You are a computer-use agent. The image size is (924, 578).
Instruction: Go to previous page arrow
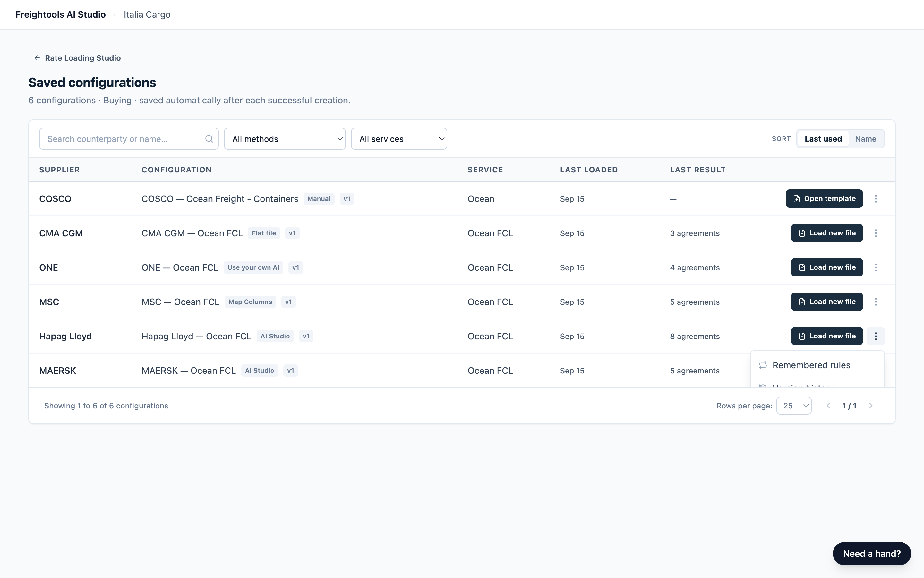point(828,406)
